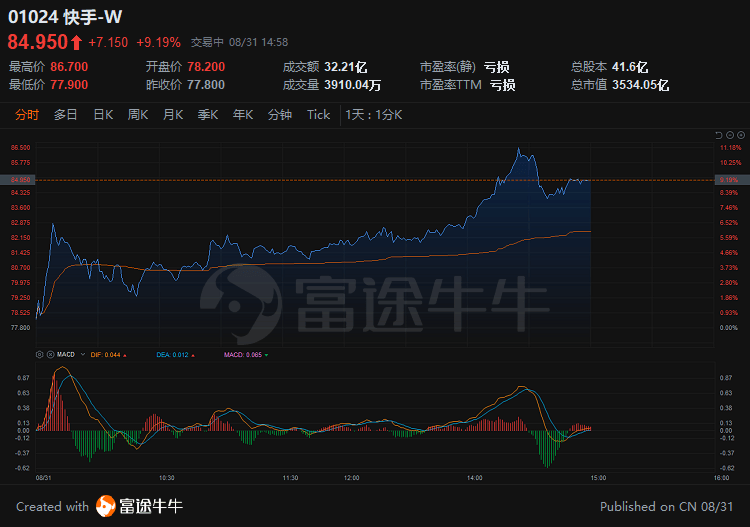750x527 pixels.
Task: Click the 总市值 value 3534.05亿
Action: (x=641, y=85)
